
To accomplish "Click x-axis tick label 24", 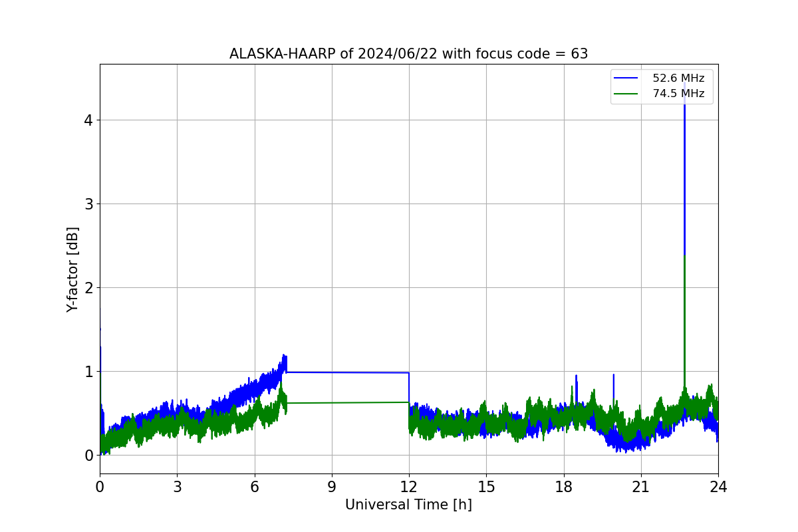I will pyautogui.click(x=718, y=487).
